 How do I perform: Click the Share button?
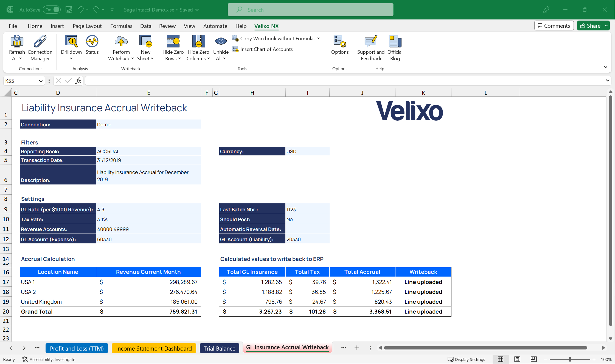[593, 25]
